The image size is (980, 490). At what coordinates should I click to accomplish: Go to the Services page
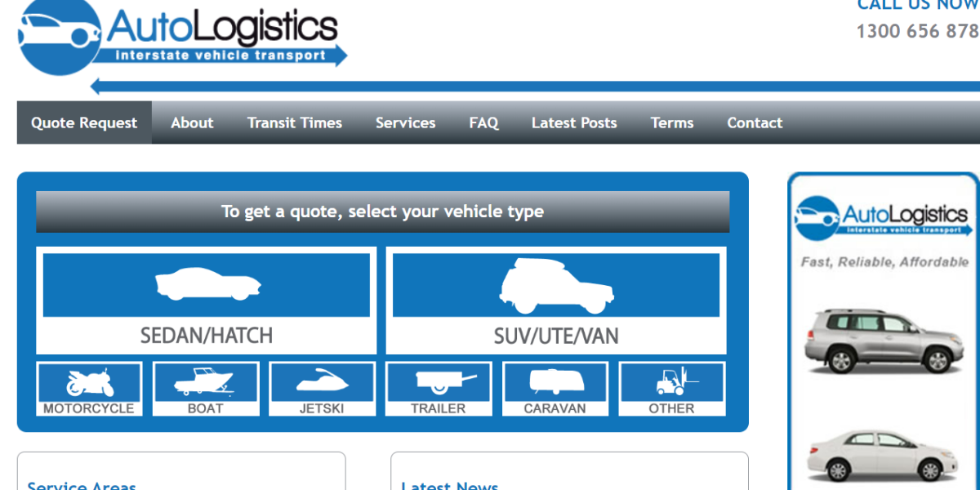[405, 122]
